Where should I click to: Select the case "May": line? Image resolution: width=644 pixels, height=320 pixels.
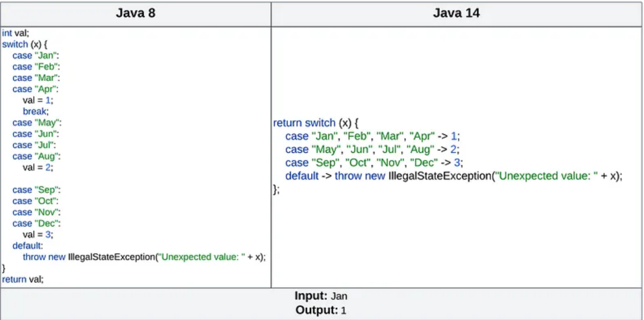37,123
